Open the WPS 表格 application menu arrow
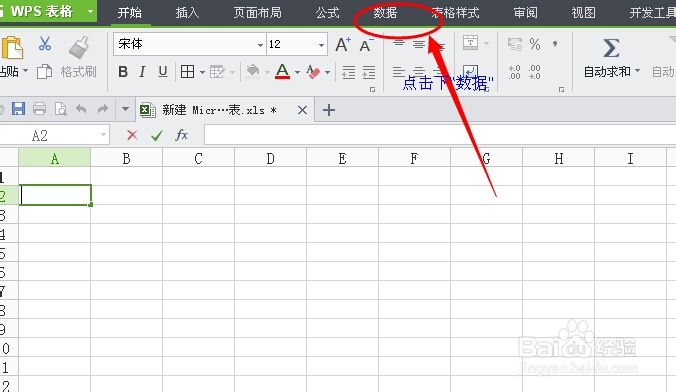 (x=91, y=11)
